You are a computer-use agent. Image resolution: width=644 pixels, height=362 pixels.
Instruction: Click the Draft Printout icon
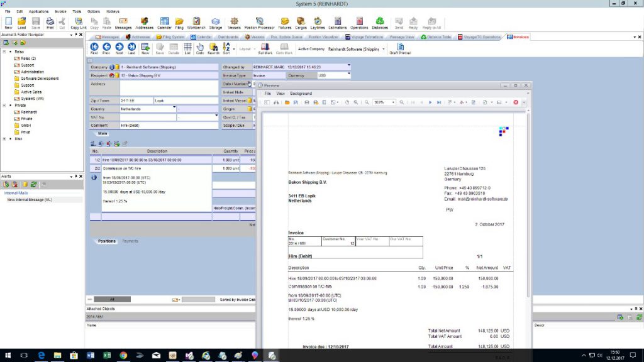tap(400, 48)
